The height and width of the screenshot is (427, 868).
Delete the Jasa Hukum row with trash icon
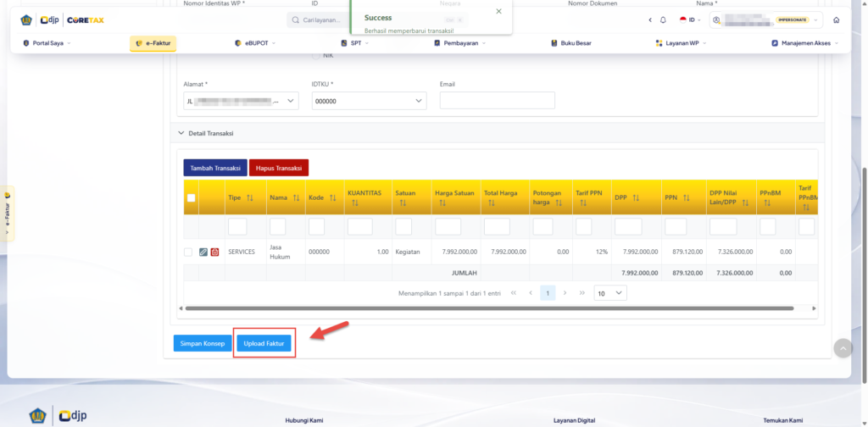pyautogui.click(x=214, y=252)
